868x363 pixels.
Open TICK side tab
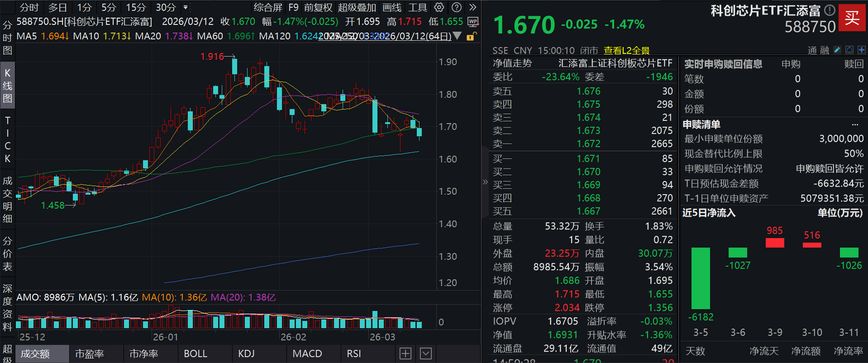(7, 139)
